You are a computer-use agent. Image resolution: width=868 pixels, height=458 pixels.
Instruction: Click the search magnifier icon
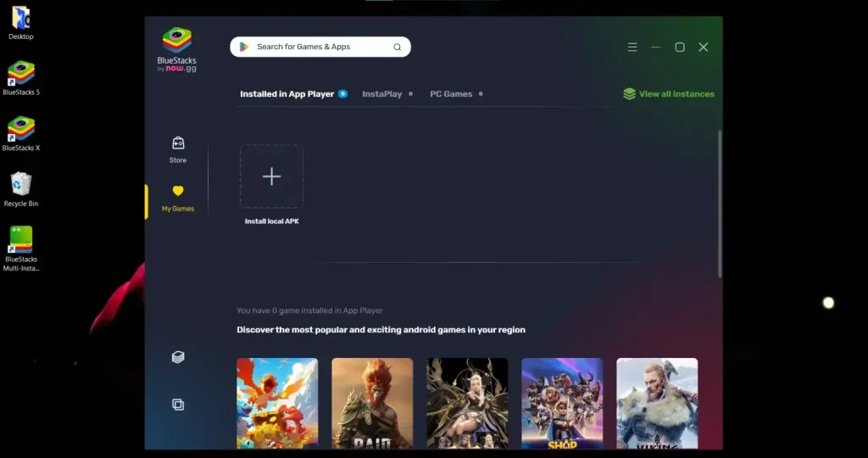(x=397, y=47)
